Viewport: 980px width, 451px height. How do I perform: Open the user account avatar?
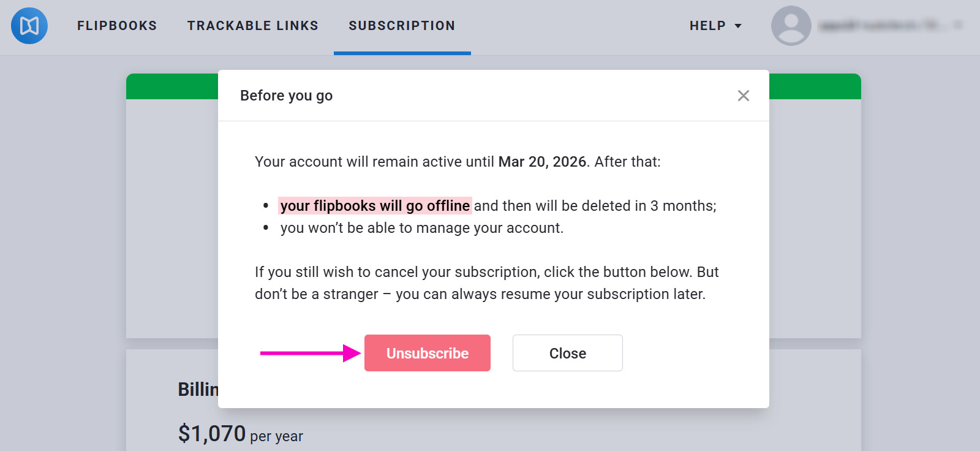[x=791, y=26]
